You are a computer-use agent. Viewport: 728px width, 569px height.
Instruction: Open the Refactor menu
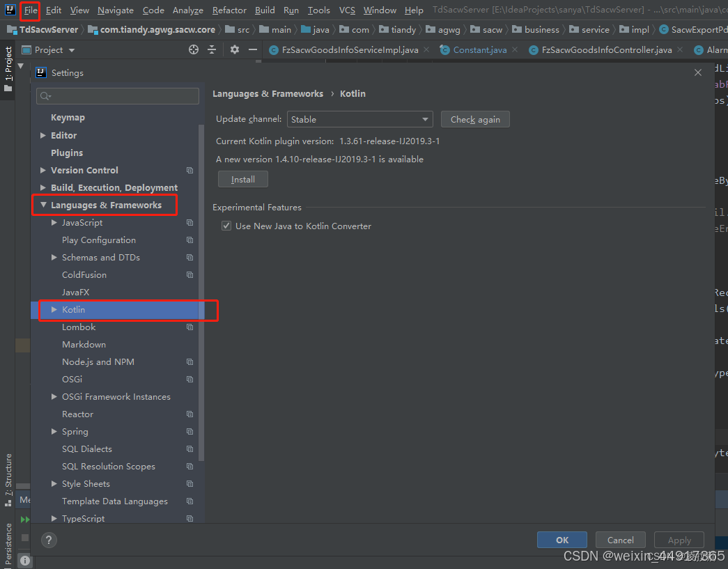[x=229, y=10]
